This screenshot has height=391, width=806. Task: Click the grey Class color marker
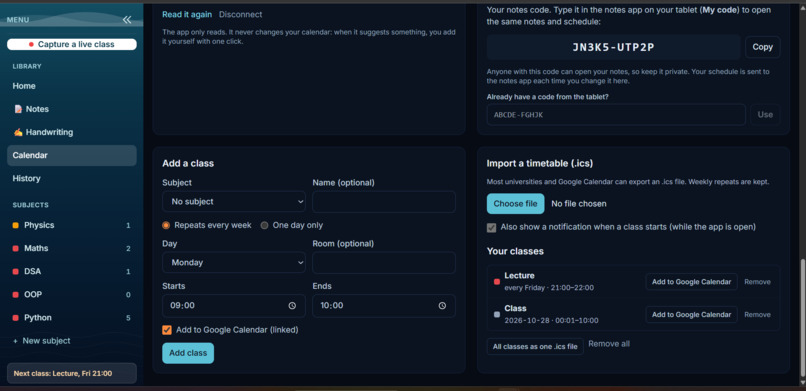click(x=497, y=314)
